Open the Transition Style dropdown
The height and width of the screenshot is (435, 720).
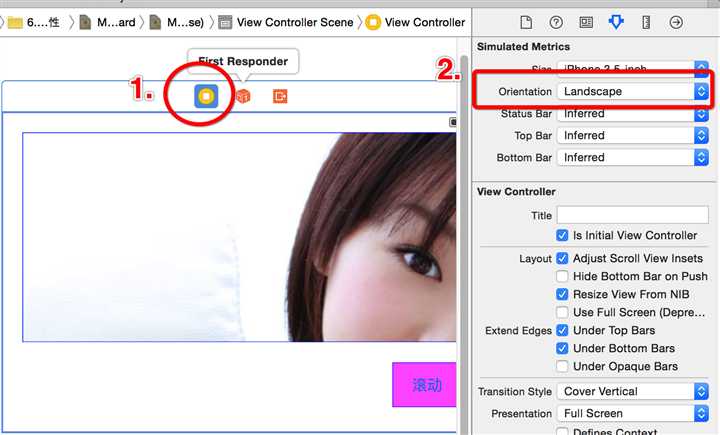pos(633,391)
